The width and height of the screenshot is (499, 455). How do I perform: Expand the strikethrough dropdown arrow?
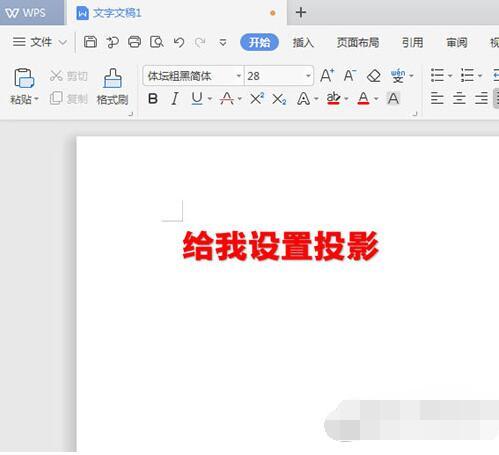[240, 99]
